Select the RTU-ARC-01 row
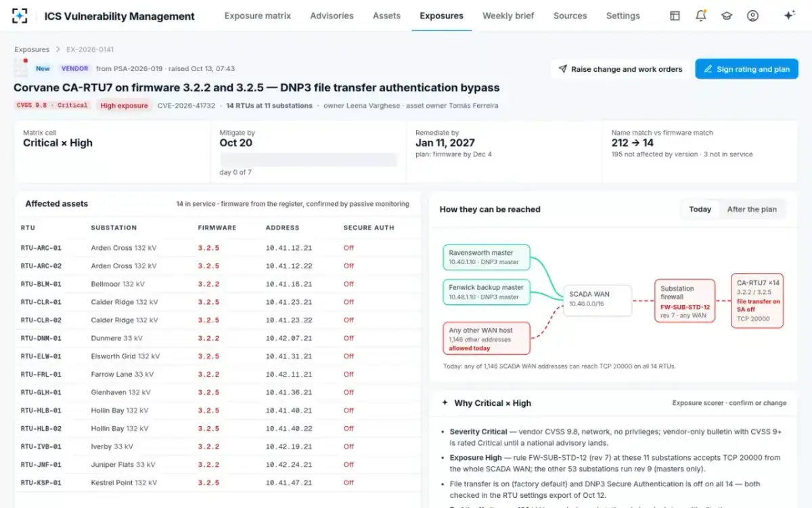This screenshot has height=508, width=812. pos(218,248)
